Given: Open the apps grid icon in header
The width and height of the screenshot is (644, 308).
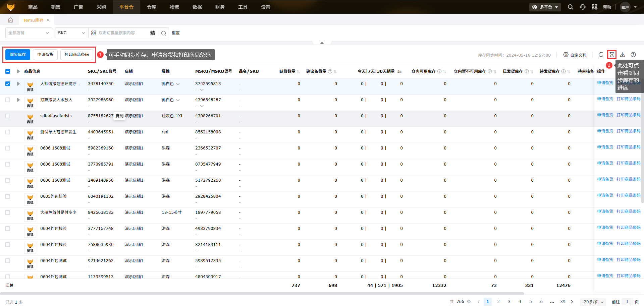Looking at the screenshot, I should (x=594, y=7).
